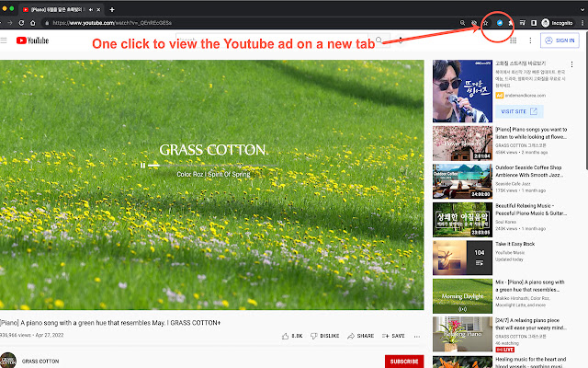Open the Take It Easy Rock playlist thumbnail
Image resolution: width=588 pixels, height=368 pixels.
[462, 258]
